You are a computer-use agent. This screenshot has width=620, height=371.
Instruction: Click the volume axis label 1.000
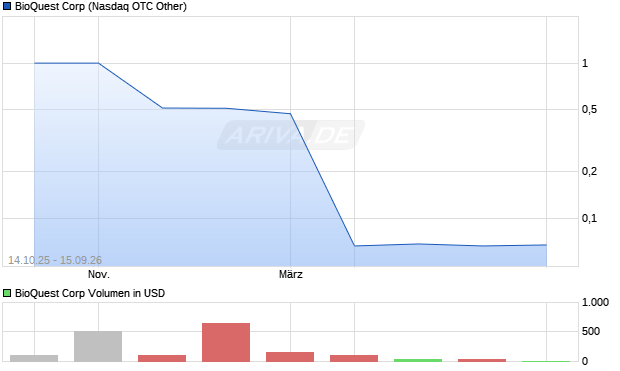pos(595,303)
